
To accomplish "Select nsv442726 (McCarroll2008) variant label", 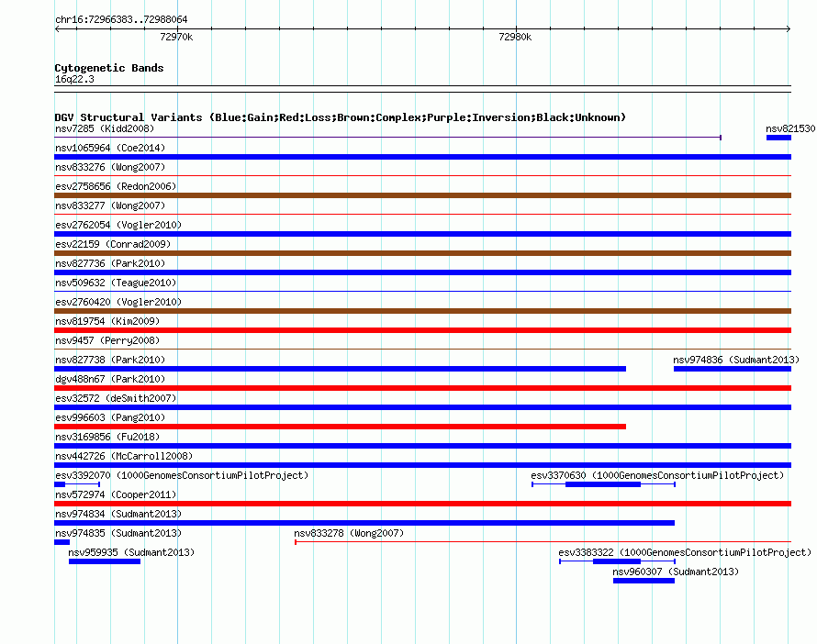I will (x=124, y=456).
